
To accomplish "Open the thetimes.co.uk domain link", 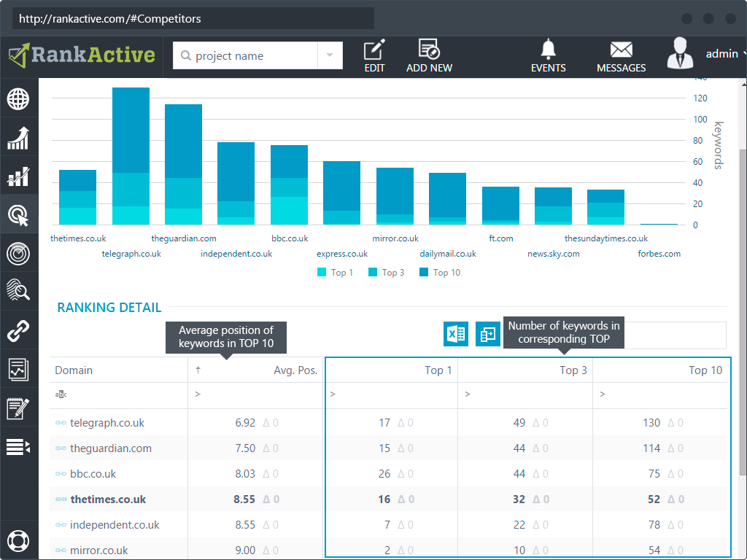I will [x=108, y=499].
